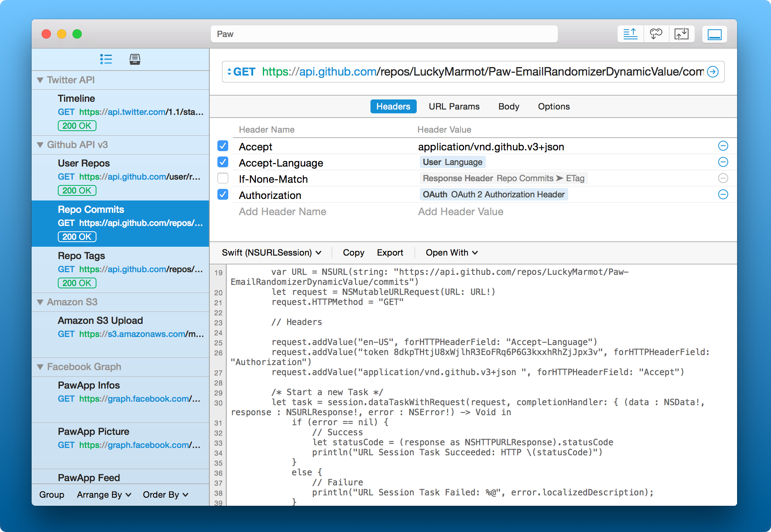Select the User Repos request
The width and height of the screenshot is (771, 532).
120,177
